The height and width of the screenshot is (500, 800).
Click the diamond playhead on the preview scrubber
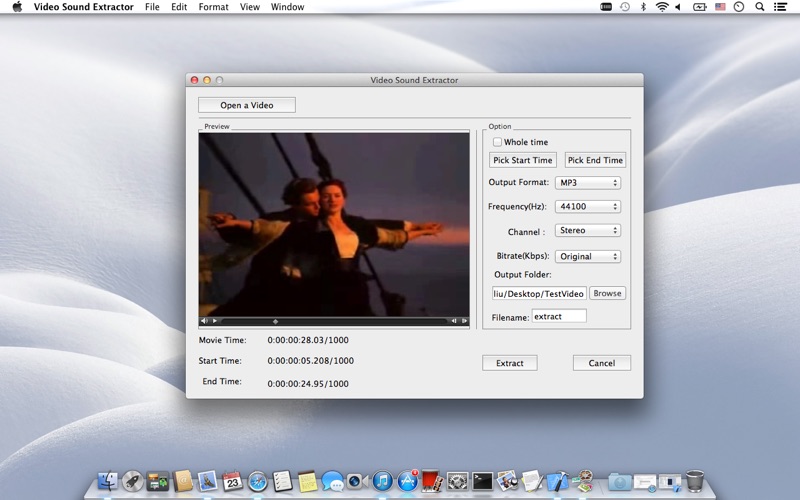click(276, 321)
